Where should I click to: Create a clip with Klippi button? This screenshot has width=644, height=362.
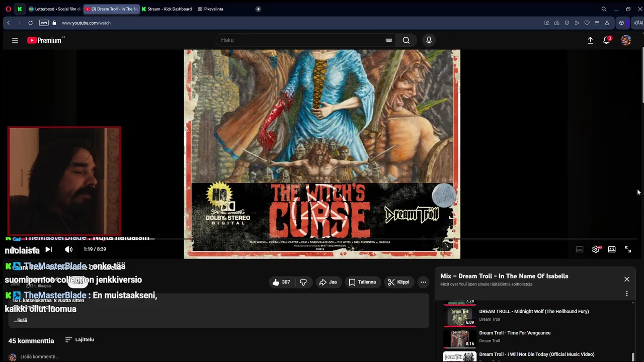click(398, 282)
